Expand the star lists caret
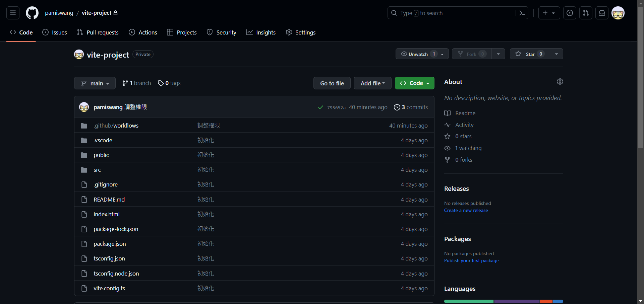Image resolution: width=644 pixels, height=304 pixels. click(557, 54)
